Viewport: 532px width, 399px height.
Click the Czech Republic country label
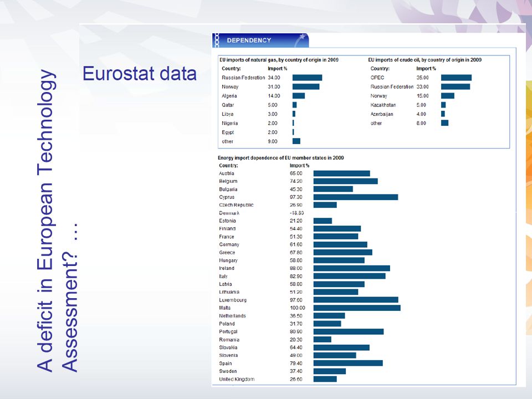click(x=236, y=205)
